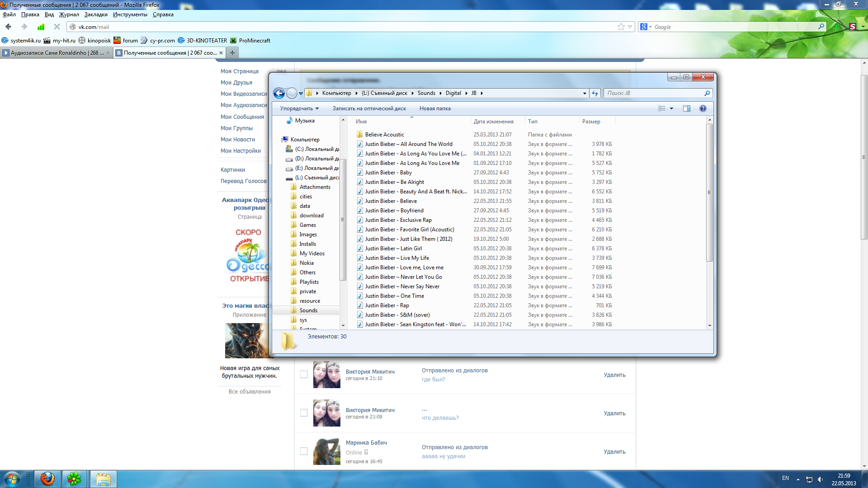
Task: Check message box for Виктория 21:10 message
Action: coord(304,375)
